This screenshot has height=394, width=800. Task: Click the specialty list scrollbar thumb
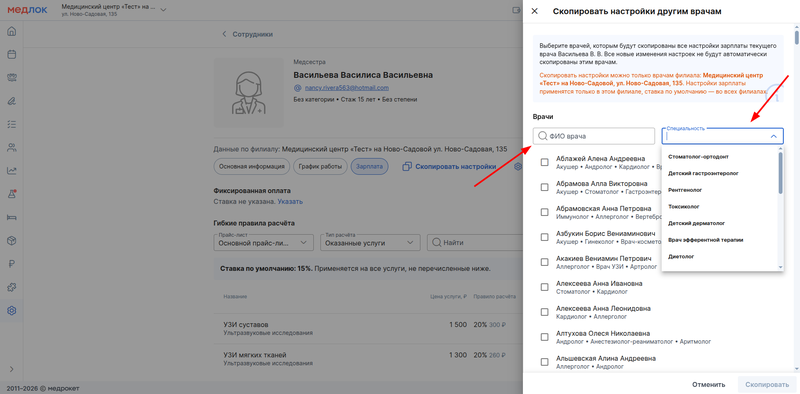781,173
